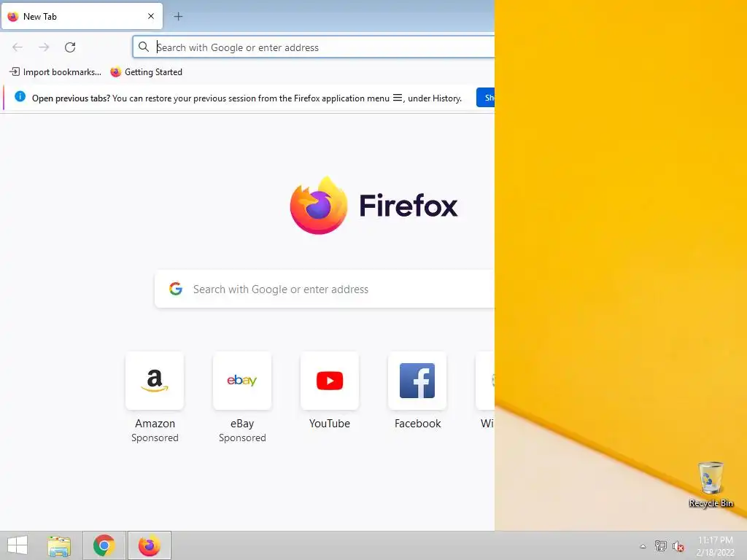
Task: Click the hamburger menu icon in notification text
Action: pos(398,98)
